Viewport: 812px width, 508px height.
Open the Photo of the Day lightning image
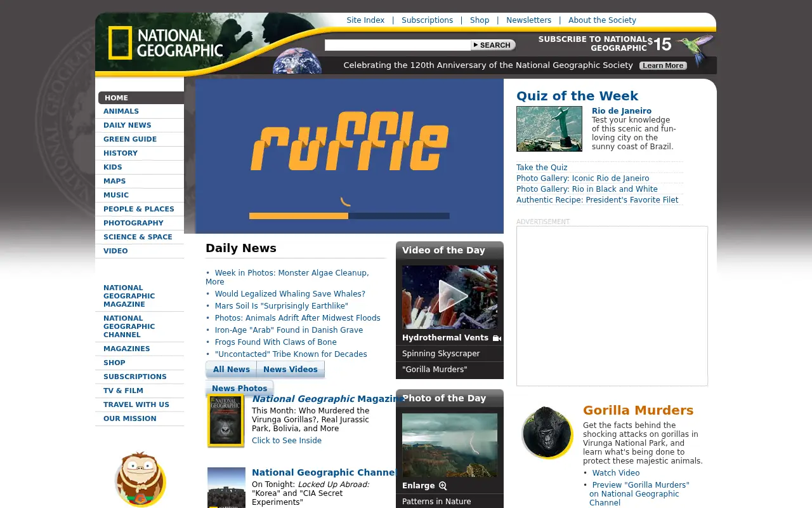click(x=450, y=445)
